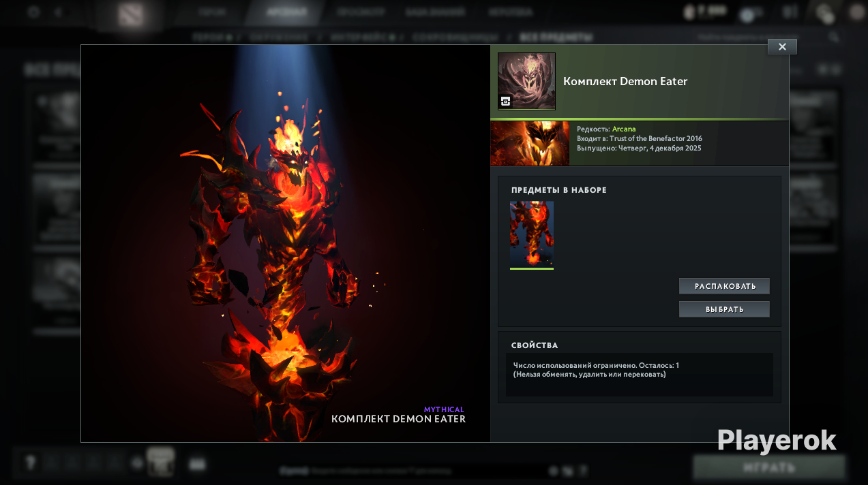
Task: Click the ВЫБРАТЬ button
Action: [724, 309]
